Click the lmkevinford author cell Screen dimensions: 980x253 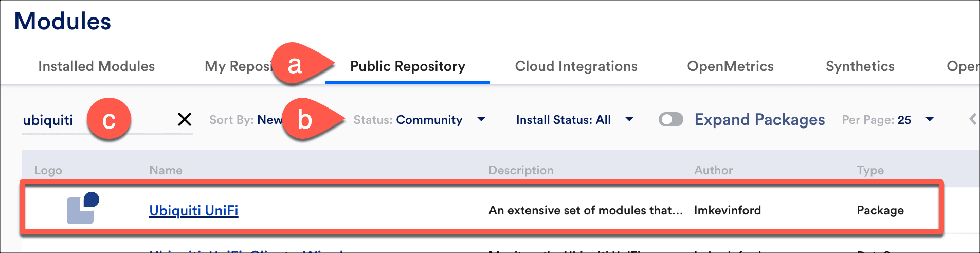tap(728, 210)
